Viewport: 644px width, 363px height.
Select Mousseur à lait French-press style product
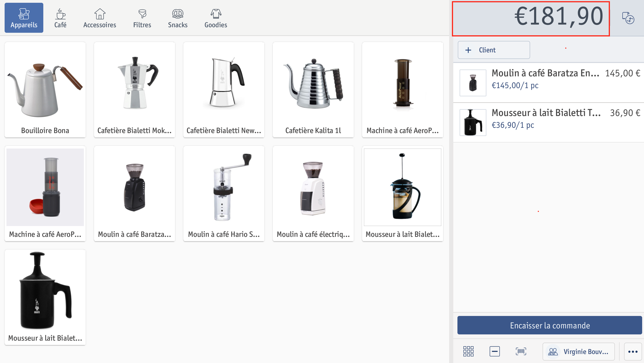pos(403,193)
